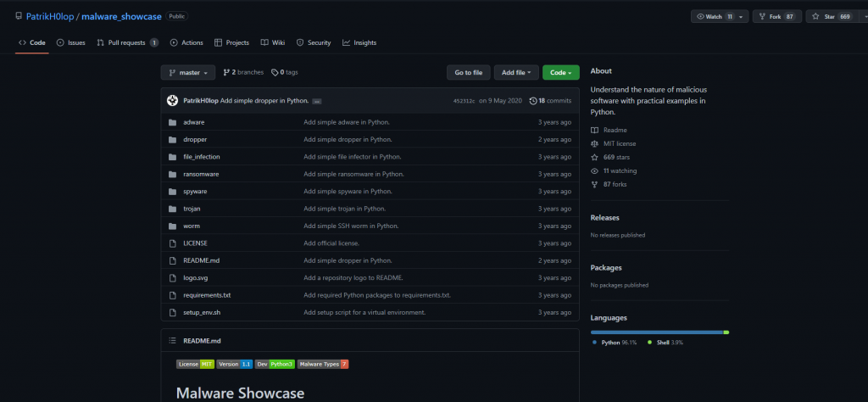This screenshot has width=868, height=402.
Task: Fork the repository using Fork button
Action: coord(777,17)
